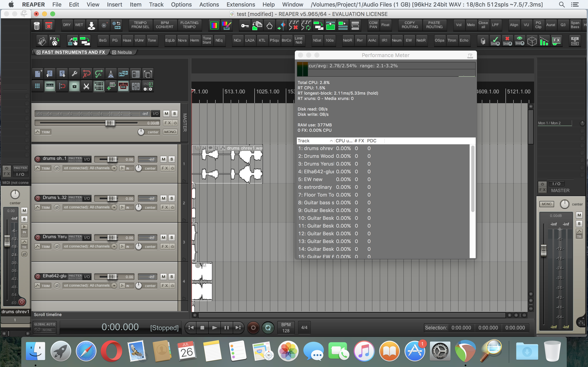Click the COPY ROUTING button

410,25
